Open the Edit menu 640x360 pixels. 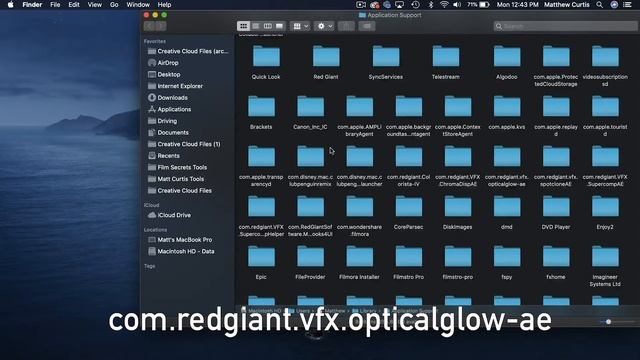click(74, 5)
